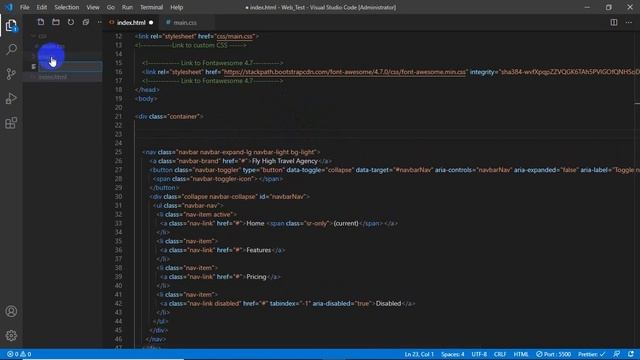Click the notifications bell in status bar

click(x=631, y=354)
